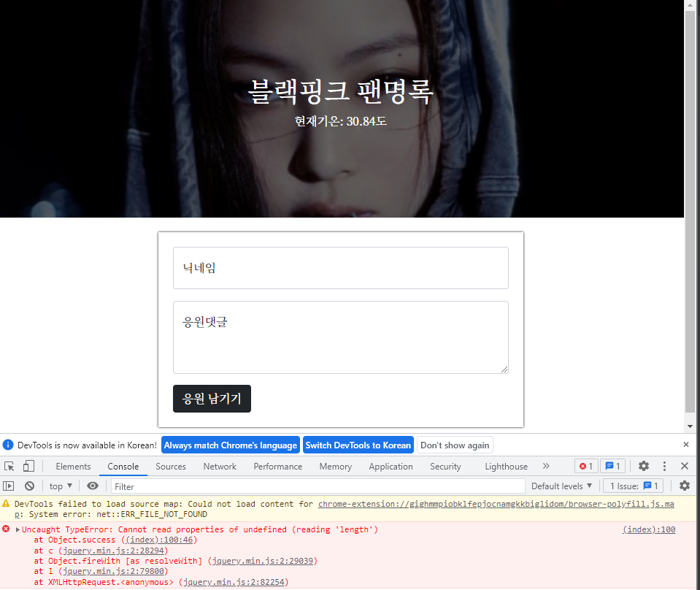Clear the console with the clear icon

click(29, 486)
